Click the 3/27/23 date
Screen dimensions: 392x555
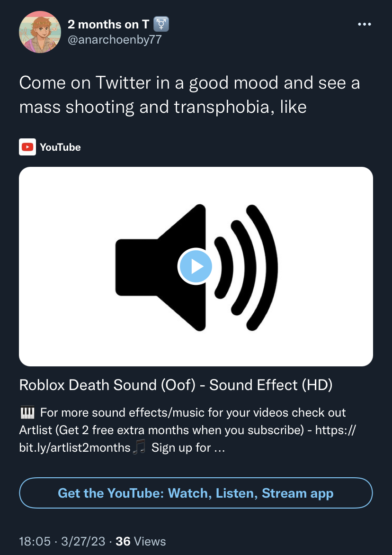click(83, 541)
